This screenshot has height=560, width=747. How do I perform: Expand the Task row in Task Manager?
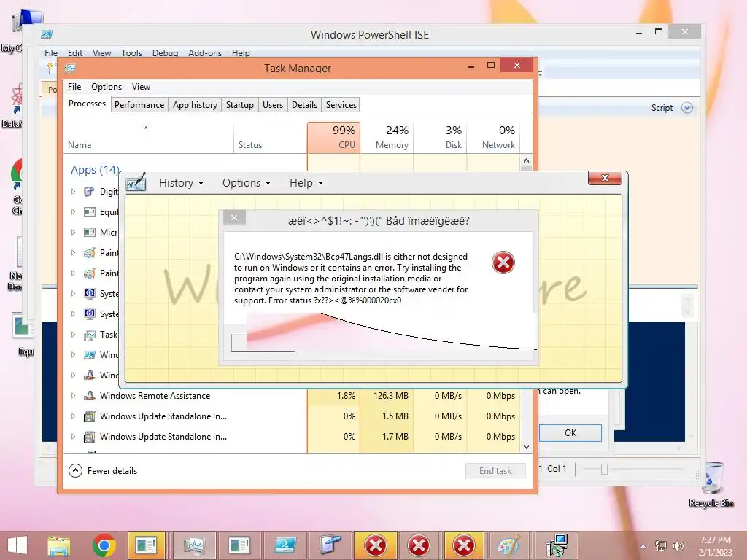pyautogui.click(x=73, y=334)
